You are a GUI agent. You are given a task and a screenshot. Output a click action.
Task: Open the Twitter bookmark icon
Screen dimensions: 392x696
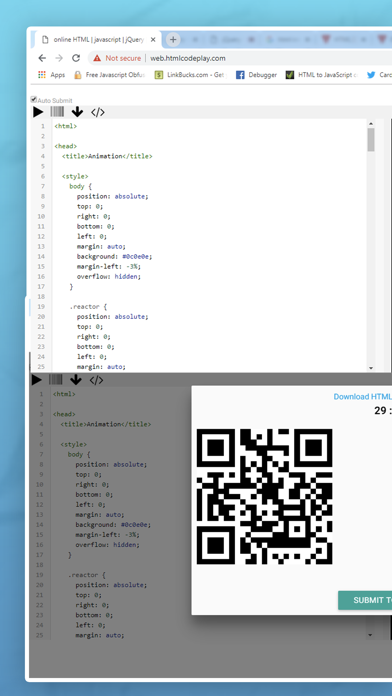tap(371, 75)
